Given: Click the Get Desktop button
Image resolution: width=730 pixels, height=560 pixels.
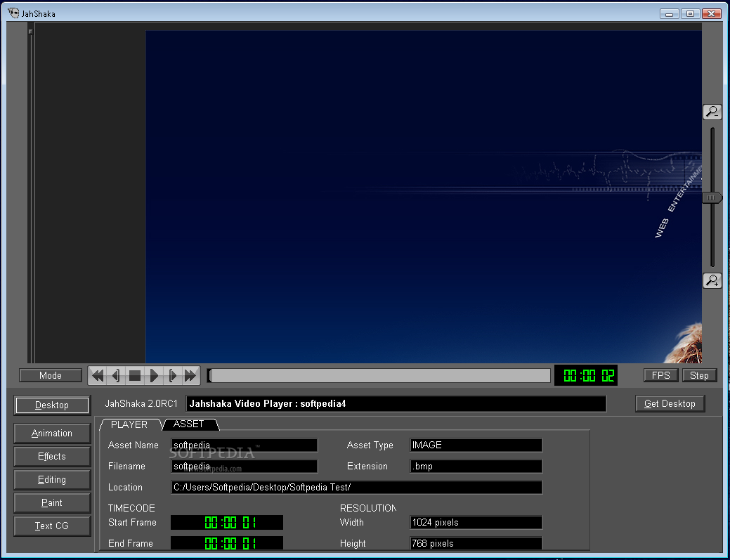Looking at the screenshot, I should pos(670,403).
